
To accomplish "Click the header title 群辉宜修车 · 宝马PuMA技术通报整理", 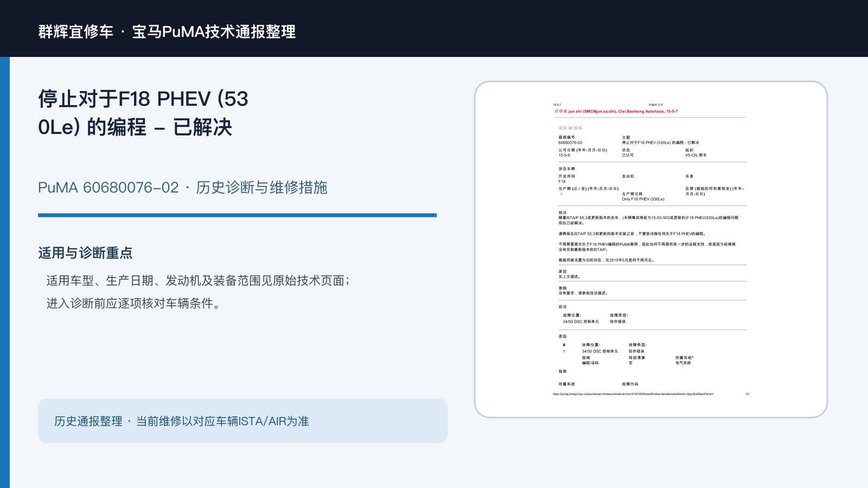I will [x=167, y=31].
